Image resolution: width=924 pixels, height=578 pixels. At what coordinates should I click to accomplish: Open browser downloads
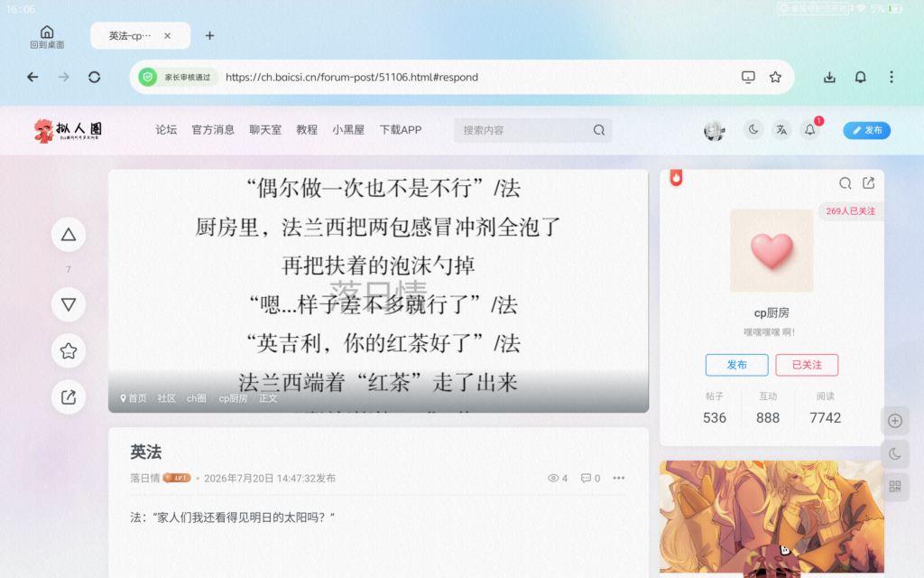coord(830,78)
